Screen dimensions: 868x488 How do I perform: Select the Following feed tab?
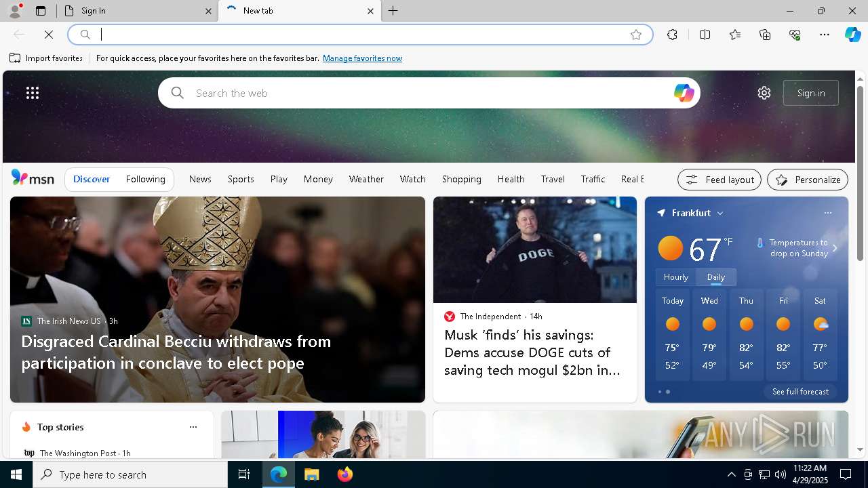[x=146, y=179]
